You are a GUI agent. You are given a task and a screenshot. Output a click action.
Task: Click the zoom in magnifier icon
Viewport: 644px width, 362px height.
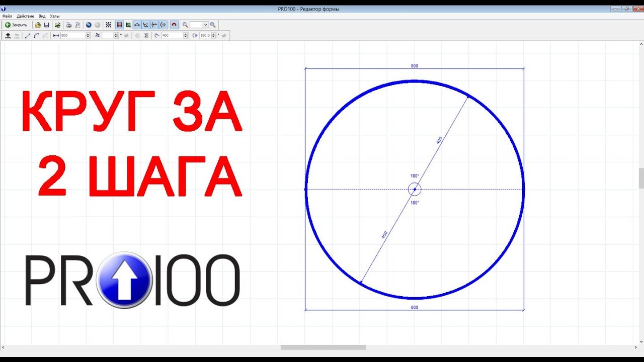click(x=213, y=25)
